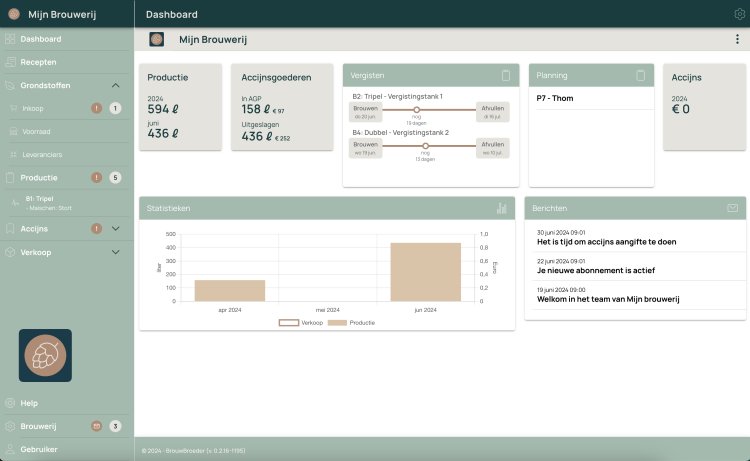Open planning item P7 - Thom
The image size is (750, 461).
click(x=555, y=98)
